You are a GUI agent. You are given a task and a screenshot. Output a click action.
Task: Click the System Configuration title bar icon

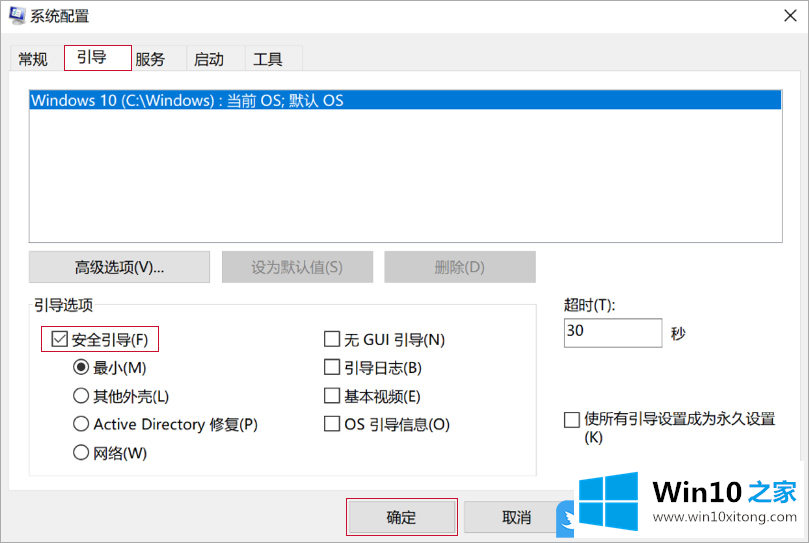tap(17, 15)
